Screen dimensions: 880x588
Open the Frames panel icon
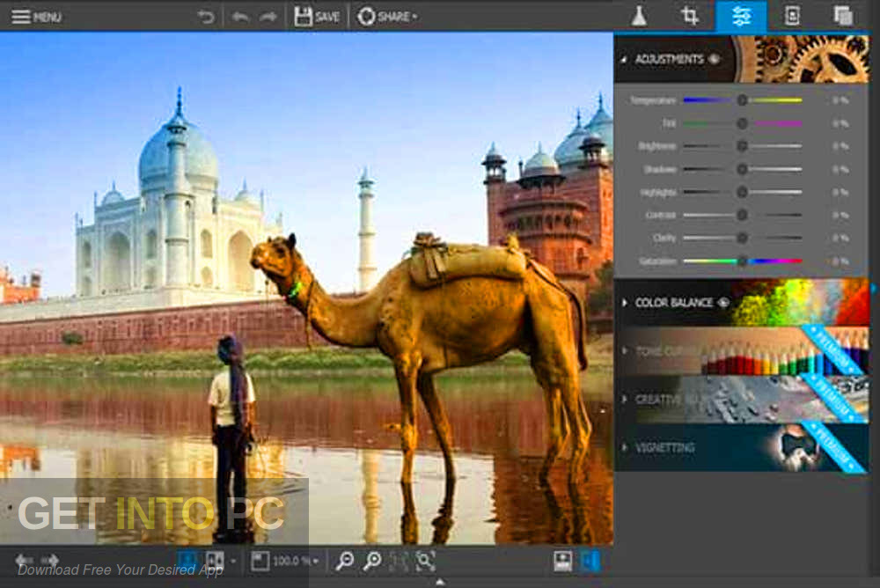tap(791, 15)
